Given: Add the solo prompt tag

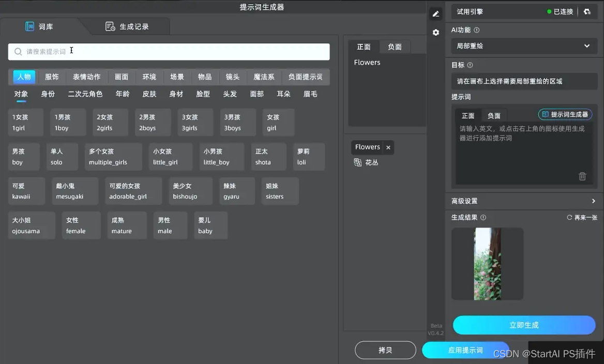Looking at the screenshot, I should point(62,157).
